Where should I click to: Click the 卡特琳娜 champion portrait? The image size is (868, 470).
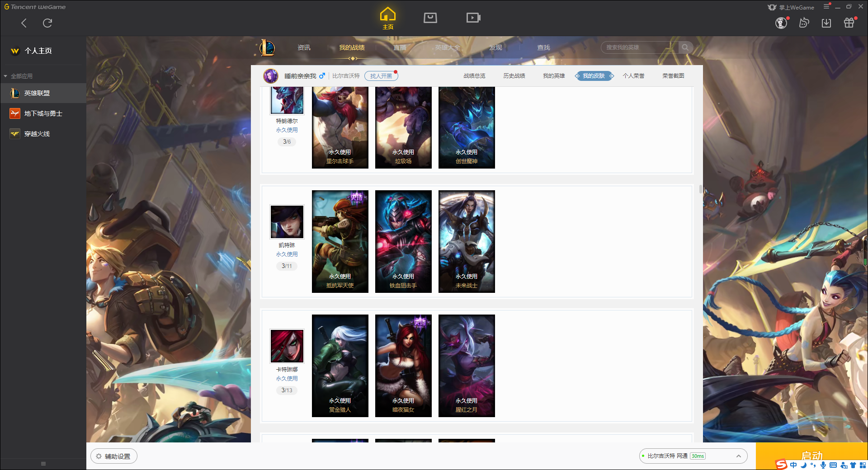(287, 346)
